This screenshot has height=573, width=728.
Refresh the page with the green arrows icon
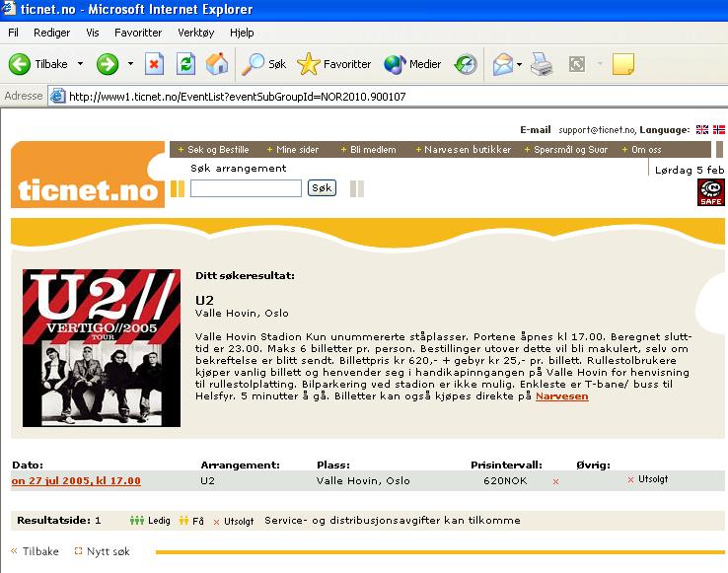coord(185,64)
